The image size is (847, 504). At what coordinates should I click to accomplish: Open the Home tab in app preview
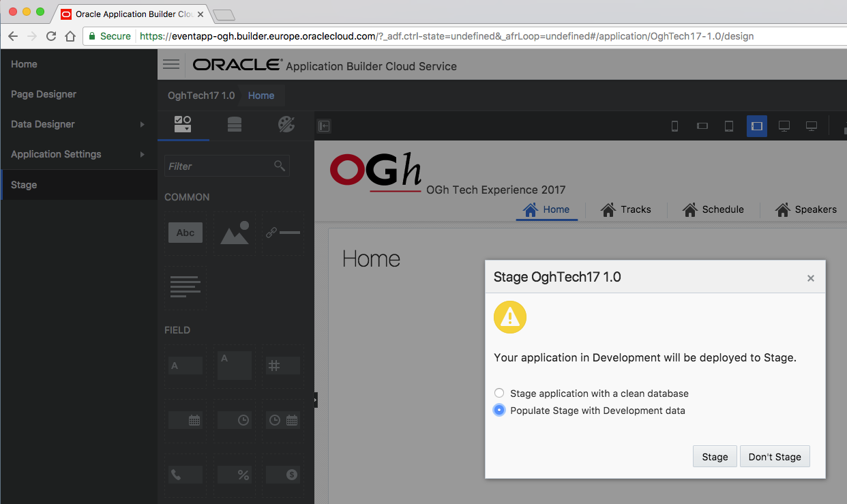coord(546,209)
